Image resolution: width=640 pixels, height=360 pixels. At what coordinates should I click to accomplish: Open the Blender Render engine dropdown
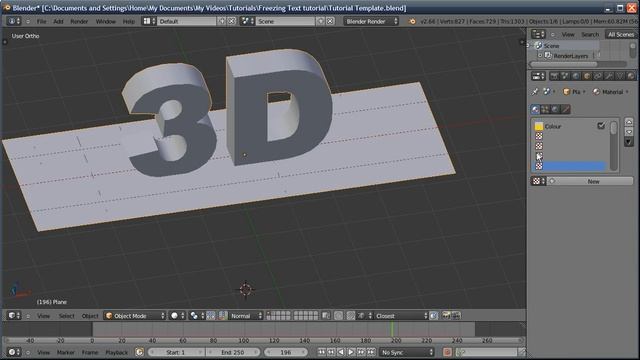tap(371, 21)
